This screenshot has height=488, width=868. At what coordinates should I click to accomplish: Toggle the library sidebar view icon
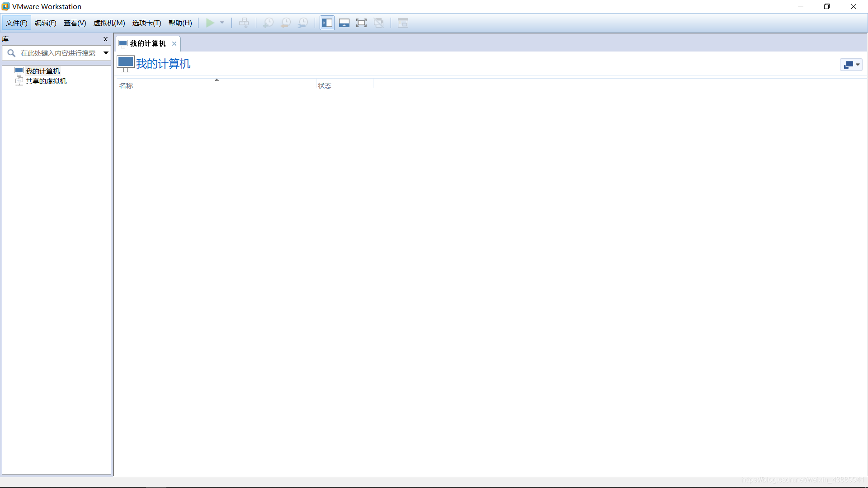tap(327, 23)
